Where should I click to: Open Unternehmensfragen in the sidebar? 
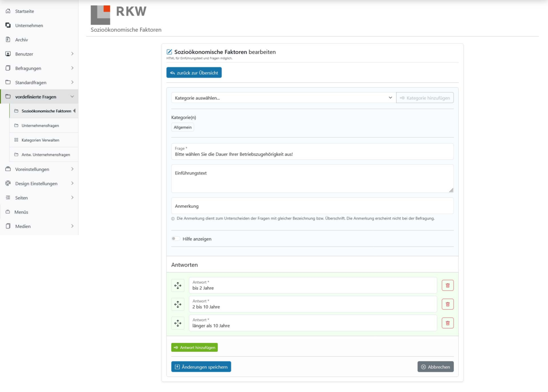40,125
